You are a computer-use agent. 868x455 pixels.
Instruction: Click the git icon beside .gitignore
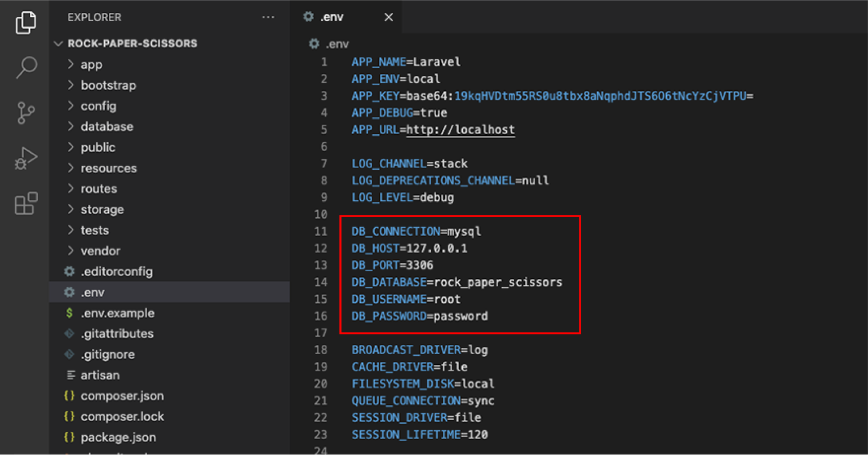coord(69,355)
